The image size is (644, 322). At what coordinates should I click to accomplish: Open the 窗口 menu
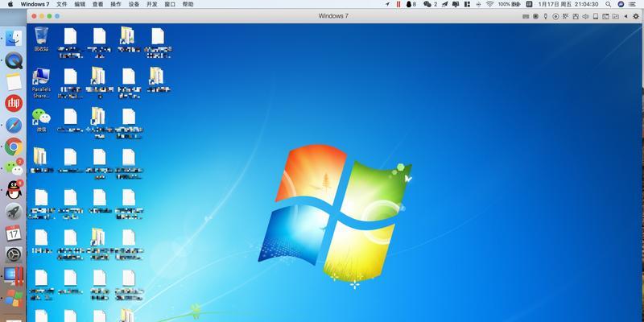[x=170, y=4]
